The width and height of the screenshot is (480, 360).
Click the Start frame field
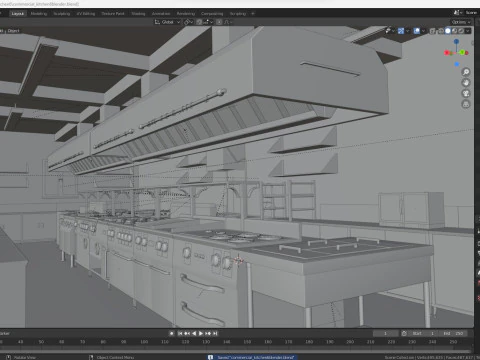coord(424,333)
